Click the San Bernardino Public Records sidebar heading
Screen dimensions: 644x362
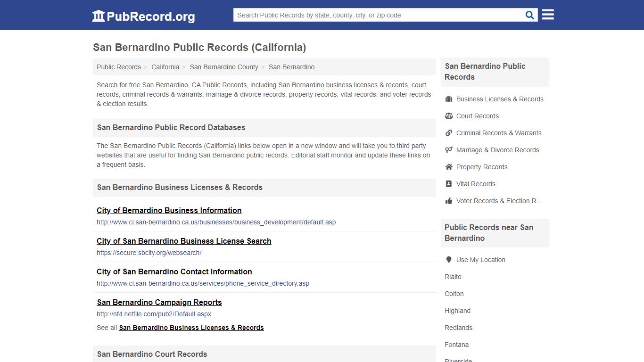click(485, 72)
